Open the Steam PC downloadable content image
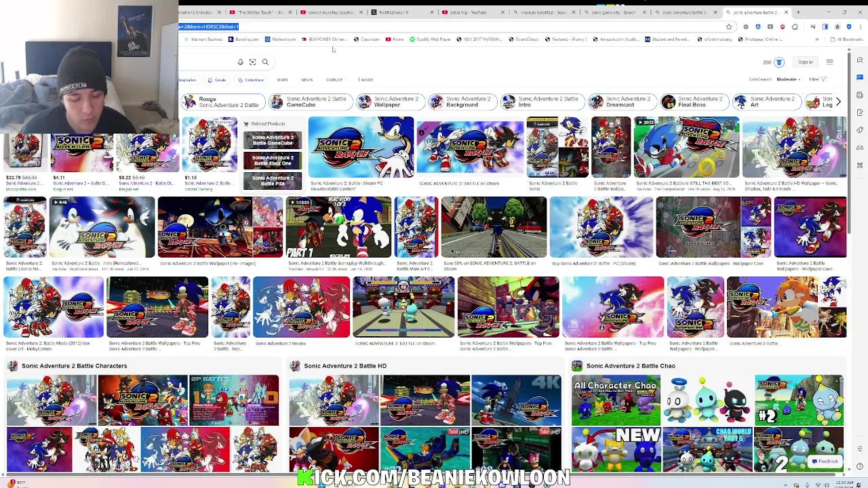This screenshot has height=488, width=868. coord(361,148)
